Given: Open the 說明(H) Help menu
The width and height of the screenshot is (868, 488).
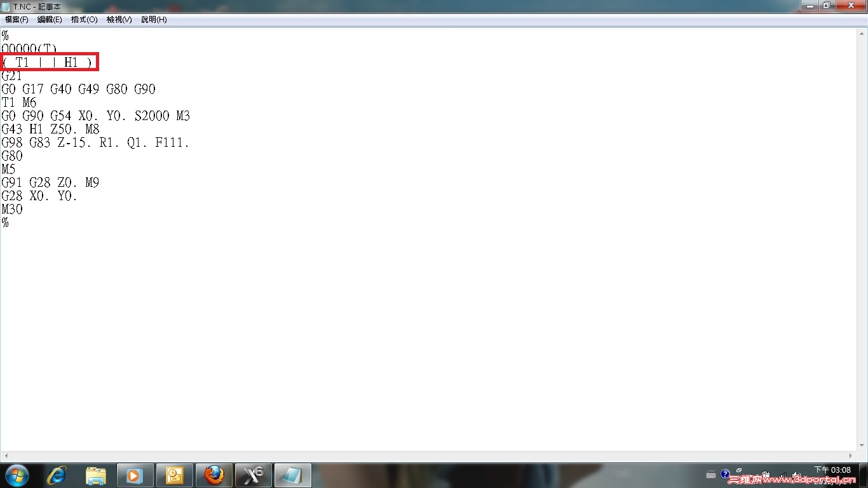Looking at the screenshot, I should pos(154,20).
